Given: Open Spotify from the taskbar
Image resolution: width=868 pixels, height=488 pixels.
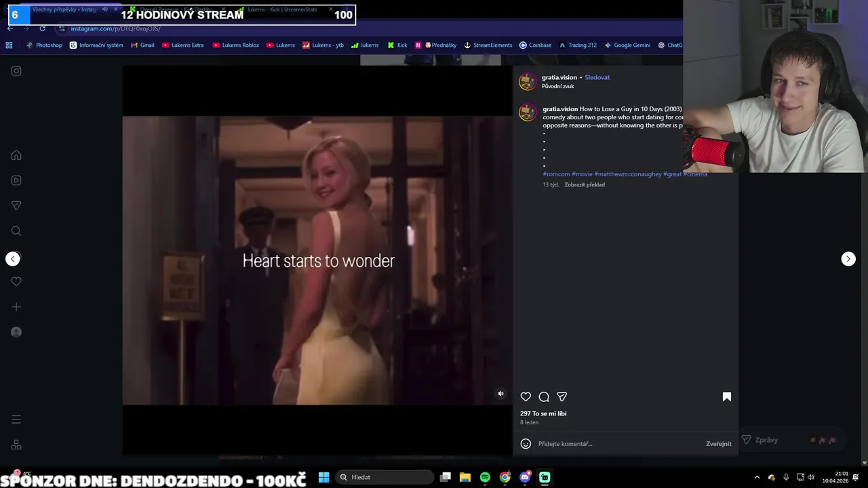Looking at the screenshot, I should tap(485, 477).
